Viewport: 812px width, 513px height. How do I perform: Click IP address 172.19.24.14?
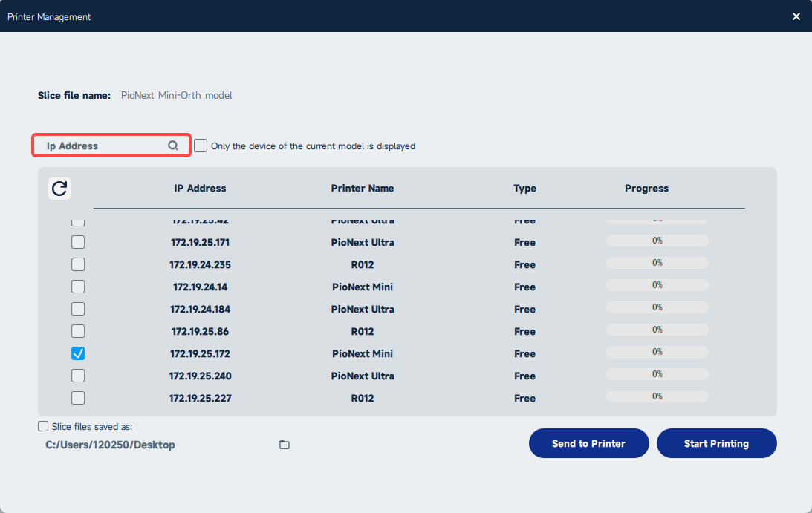click(x=201, y=287)
